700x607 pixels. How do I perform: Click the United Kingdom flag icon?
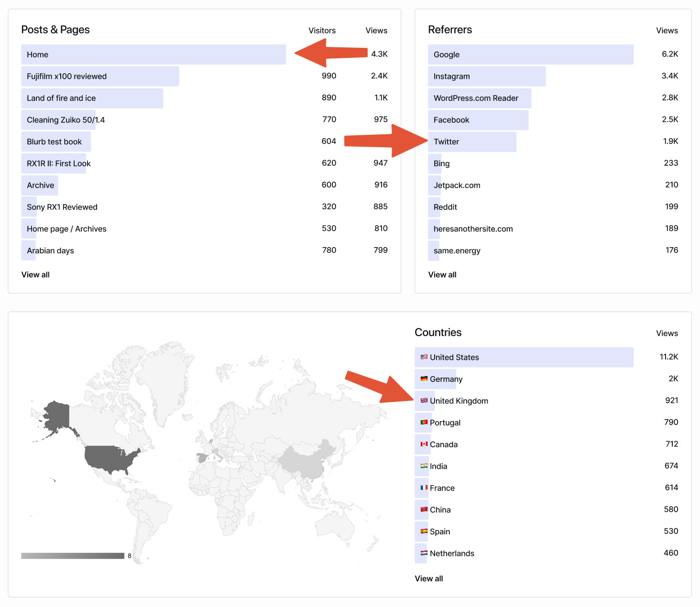coord(423,401)
